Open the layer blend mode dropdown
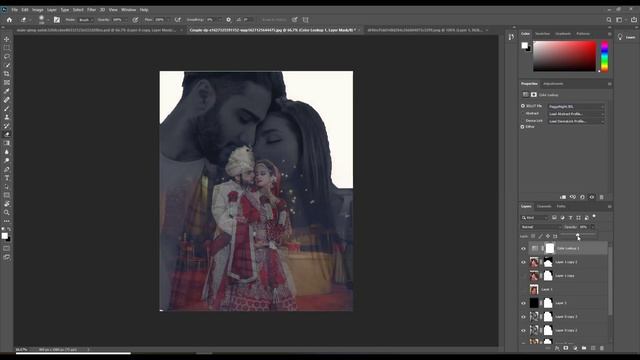The image size is (640, 360). (541, 227)
